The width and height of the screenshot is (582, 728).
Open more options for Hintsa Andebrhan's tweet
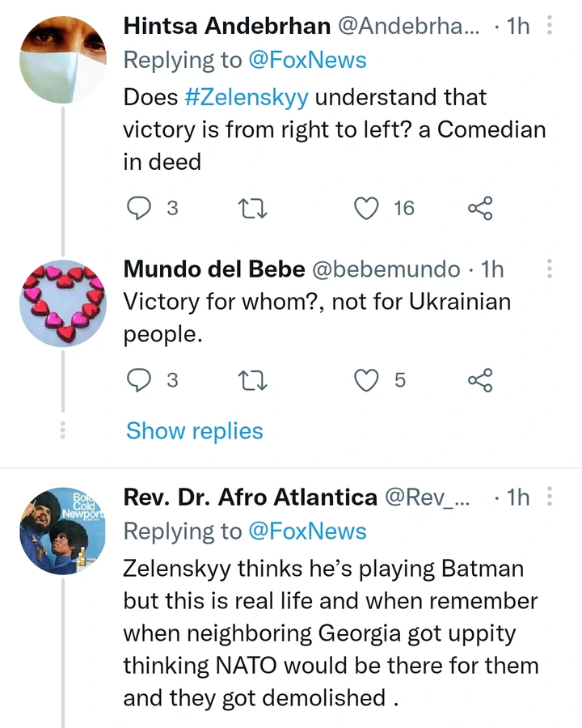(550, 26)
